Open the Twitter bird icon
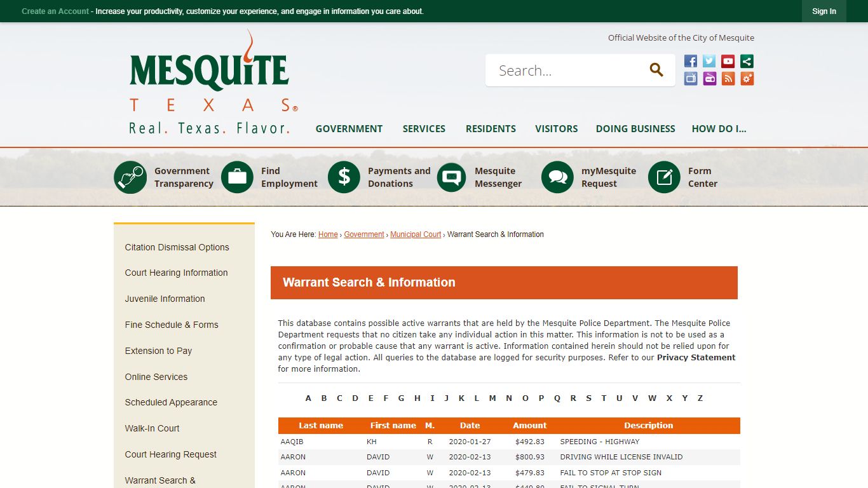The image size is (868, 488). (709, 61)
